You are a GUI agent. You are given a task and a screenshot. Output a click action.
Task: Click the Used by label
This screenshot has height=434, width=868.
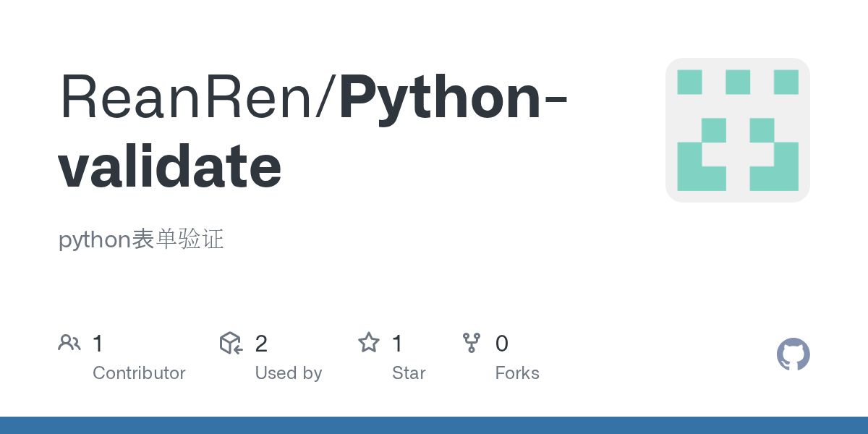pyautogui.click(x=288, y=373)
